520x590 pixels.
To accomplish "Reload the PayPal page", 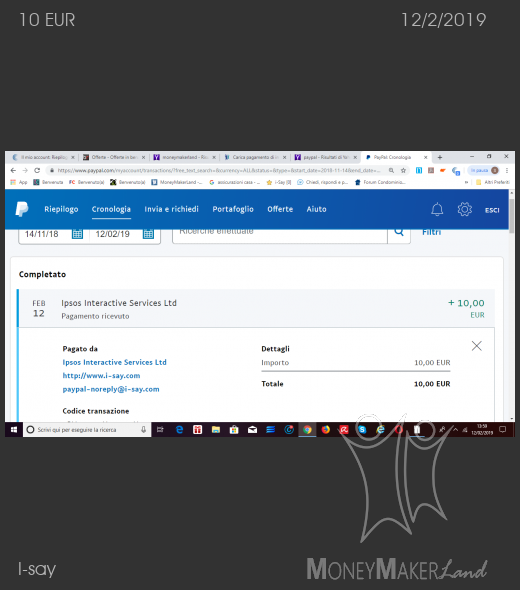I will (x=37, y=170).
